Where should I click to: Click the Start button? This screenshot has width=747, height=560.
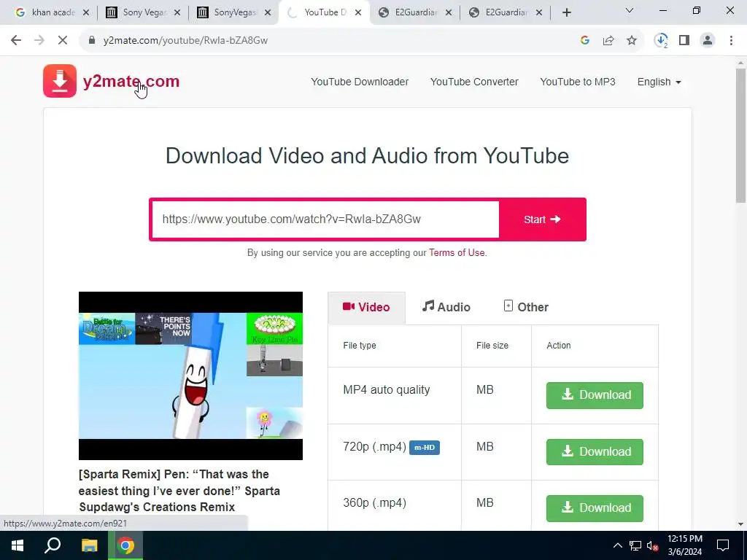coord(542,219)
